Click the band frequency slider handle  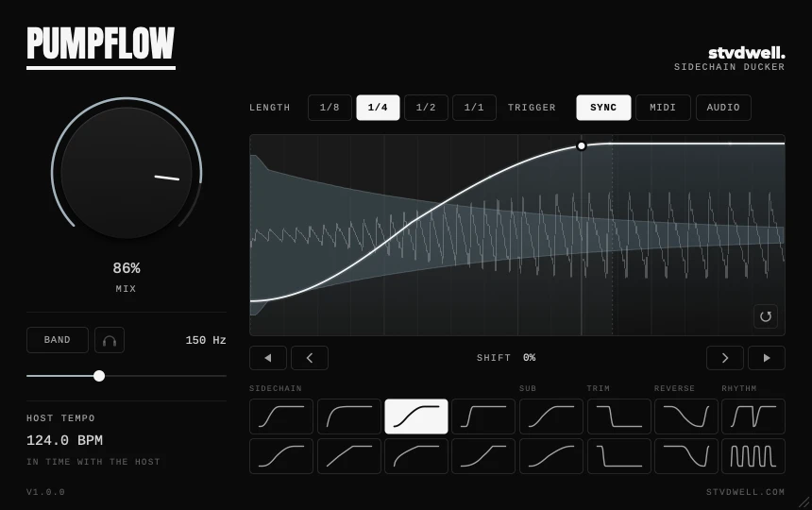point(99,376)
